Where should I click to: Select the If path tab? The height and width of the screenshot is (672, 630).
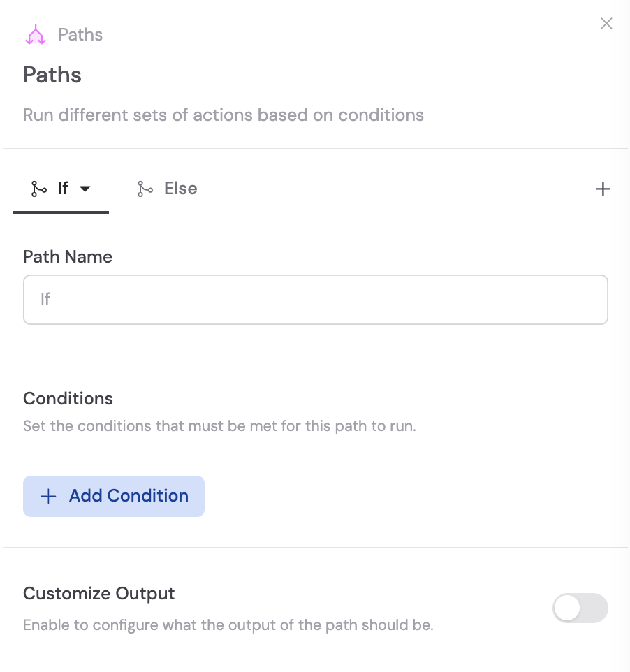(61, 188)
